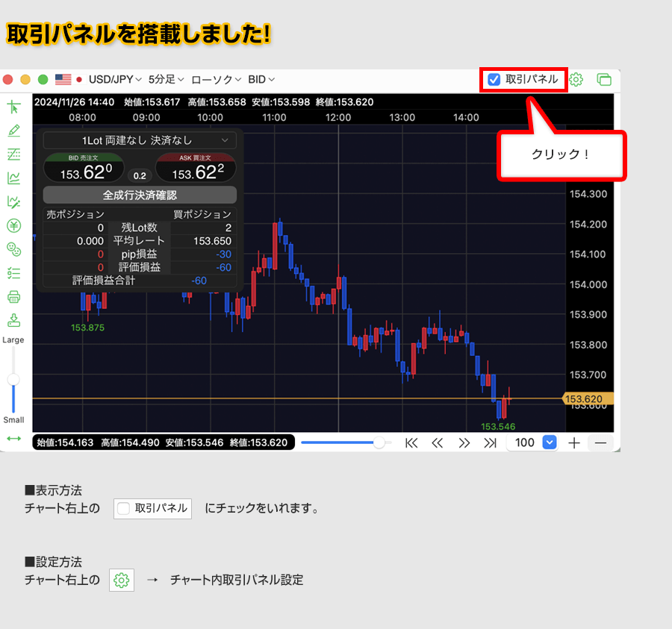Adjust the Large/Small vertical slider handle
This screenshot has width=672, height=629.
click(13, 379)
